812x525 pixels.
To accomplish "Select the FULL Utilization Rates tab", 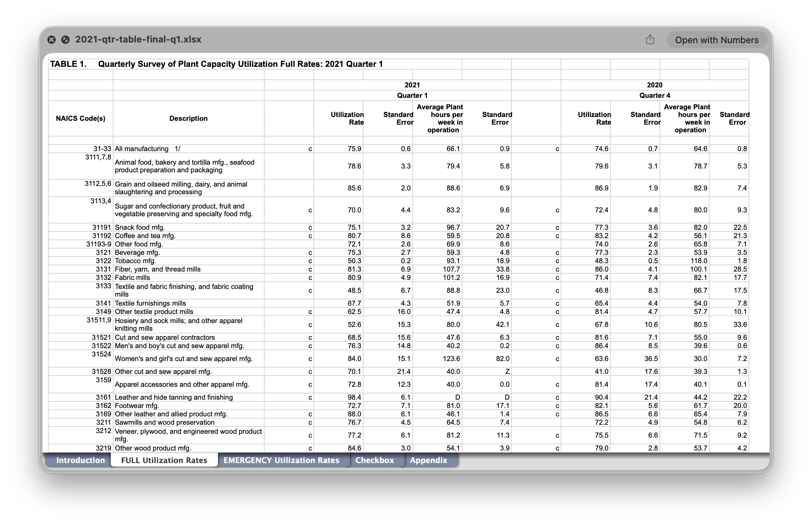I will coord(164,460).
